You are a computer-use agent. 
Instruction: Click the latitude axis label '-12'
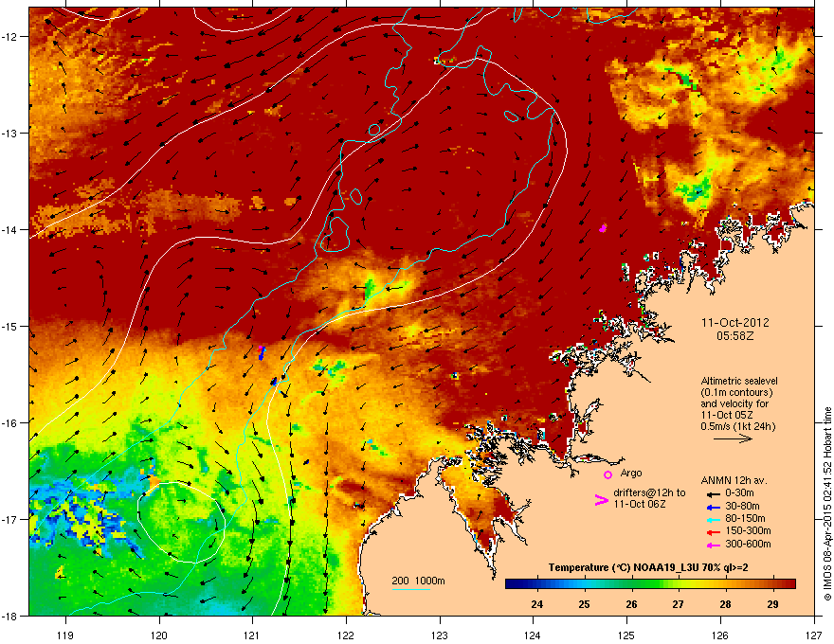click(9, 36)
